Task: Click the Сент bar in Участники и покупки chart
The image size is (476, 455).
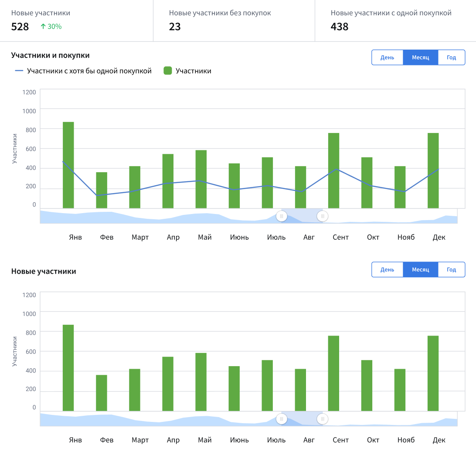Action: tap(333, 171)
